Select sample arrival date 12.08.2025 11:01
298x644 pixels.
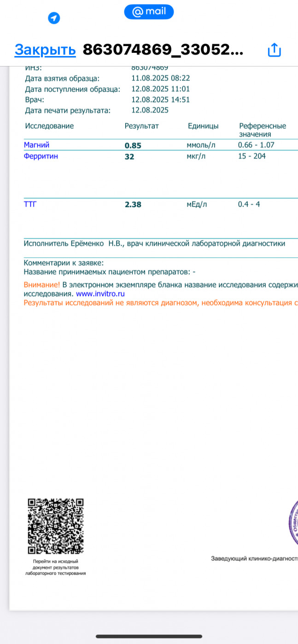(161, 89)
